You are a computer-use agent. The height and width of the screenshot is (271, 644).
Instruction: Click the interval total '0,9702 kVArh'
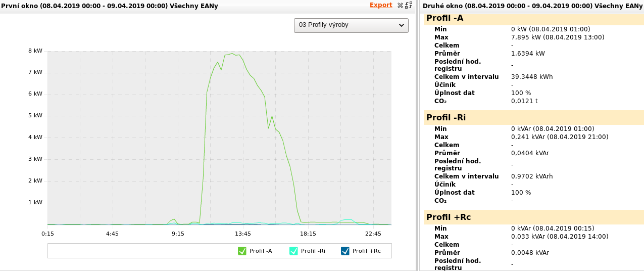pos(532,176)
